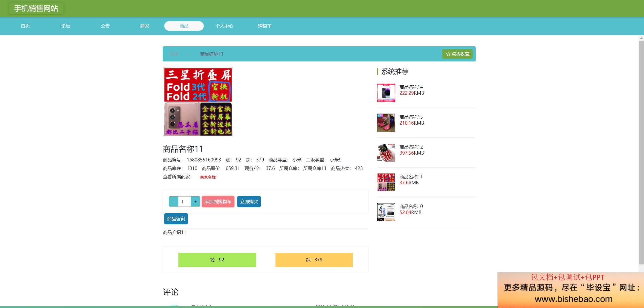This screenshot has width=644, height=308.
Task: Open the 首页 navigation item
Action: [25, 26]
